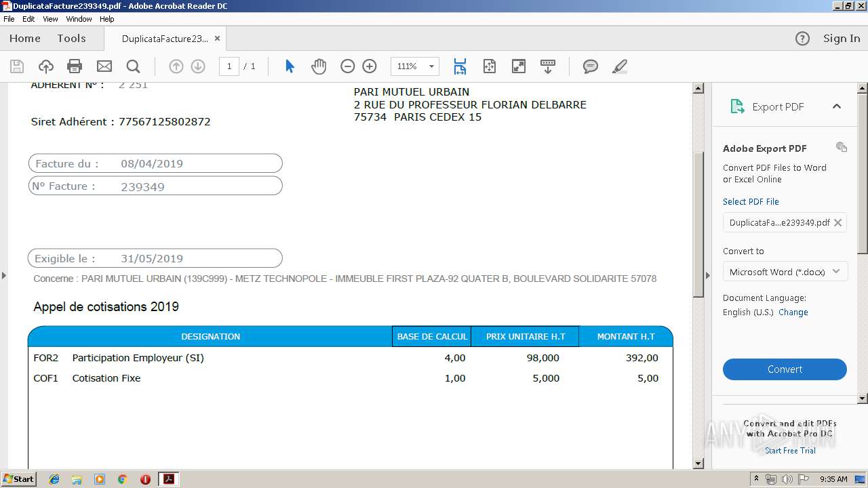868x488 pixels.
Task: Click the Participation Employeur (SI) row label
Action: point(138,358)
